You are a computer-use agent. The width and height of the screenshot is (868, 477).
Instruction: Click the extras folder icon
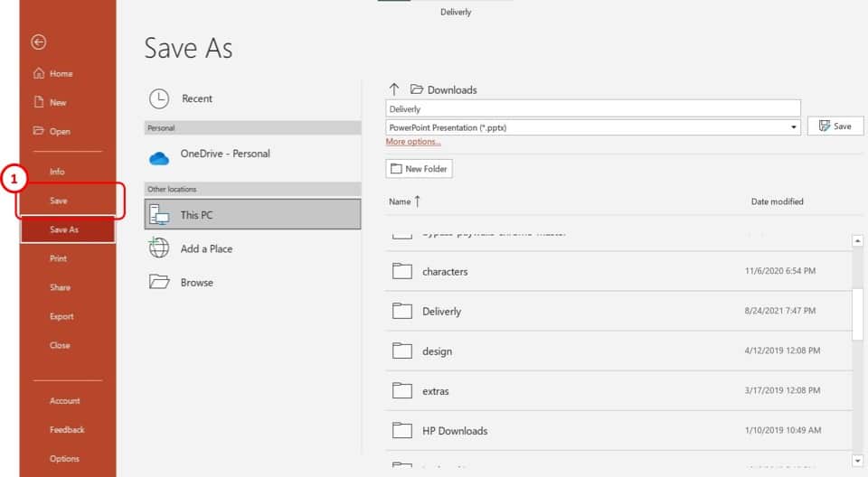tap(401, 390)
